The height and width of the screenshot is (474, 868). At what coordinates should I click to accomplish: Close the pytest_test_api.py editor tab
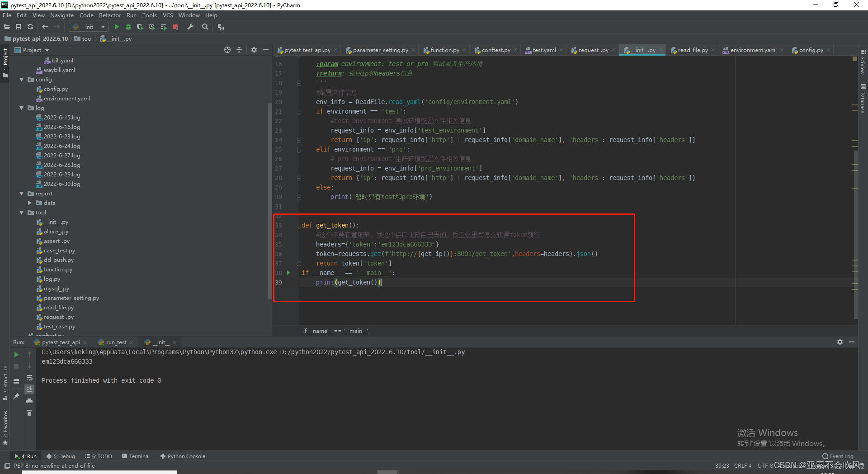(336, 50)
